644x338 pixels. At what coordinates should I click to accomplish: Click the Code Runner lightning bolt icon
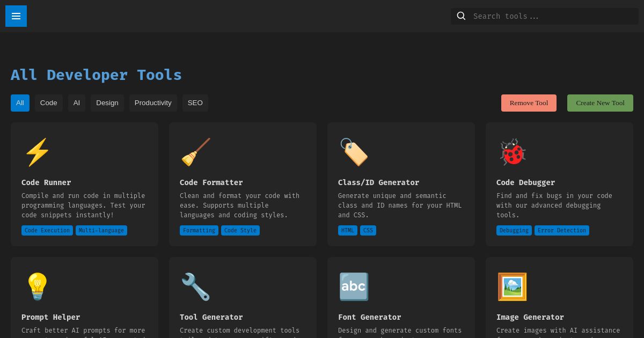(38, 152)
